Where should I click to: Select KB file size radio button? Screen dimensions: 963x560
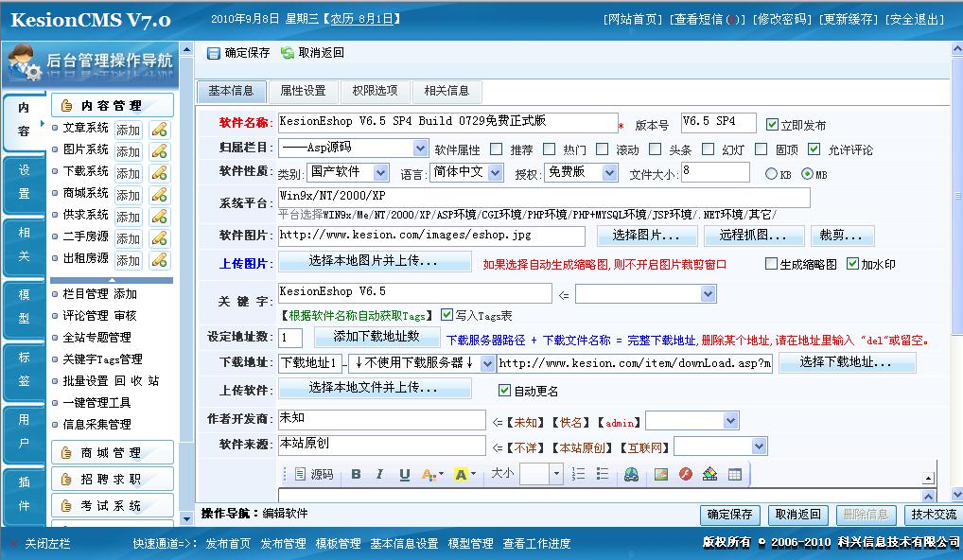(771, 174)
